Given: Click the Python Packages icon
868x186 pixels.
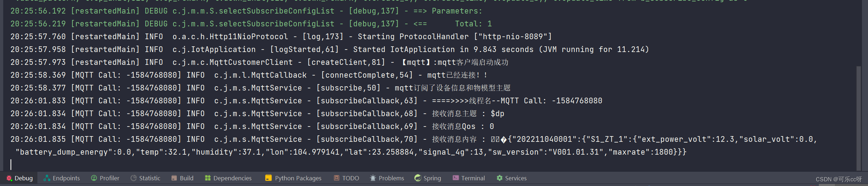Looking at the screenshot, I should click(x=269, y=178).
